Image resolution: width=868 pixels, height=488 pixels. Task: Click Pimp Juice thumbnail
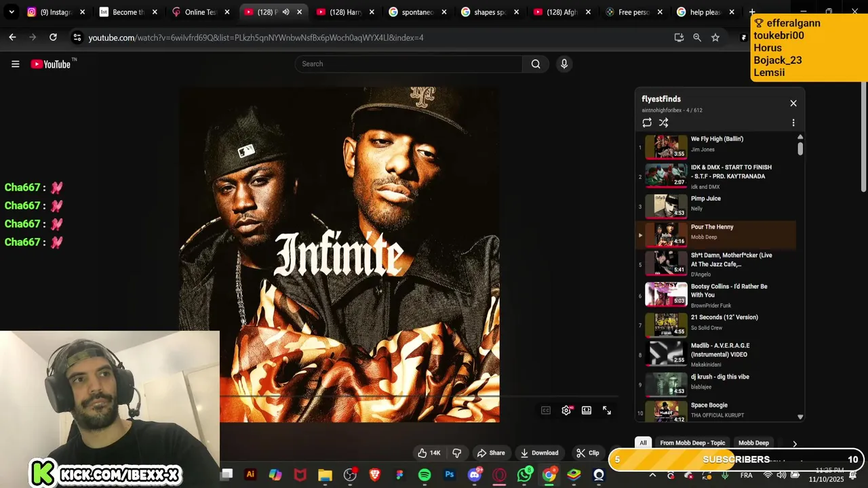[x=666, y=205]
